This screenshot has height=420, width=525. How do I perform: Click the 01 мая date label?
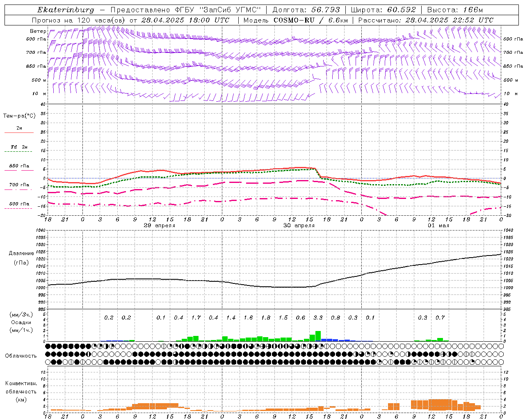438,226
